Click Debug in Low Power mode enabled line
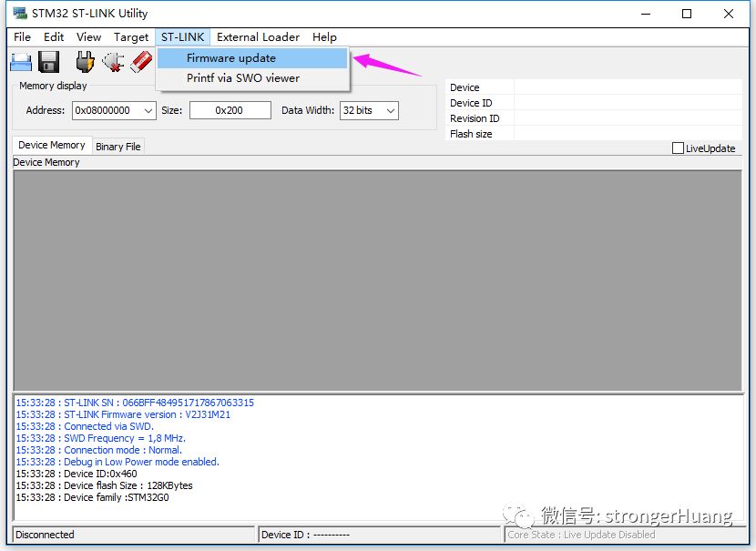Image resolution: width=756 pixels, height=551 pixels. pyautogui.click(x=117, y=462)
